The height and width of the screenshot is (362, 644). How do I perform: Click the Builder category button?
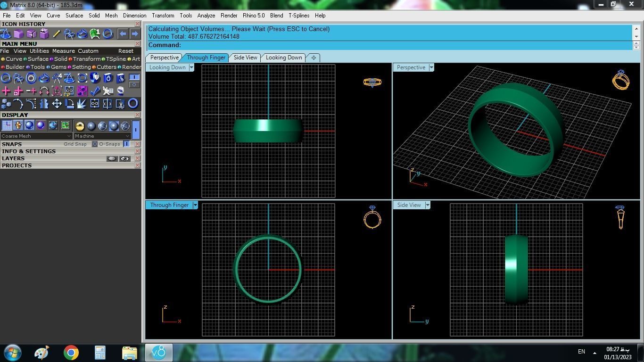tap(13, 67)
